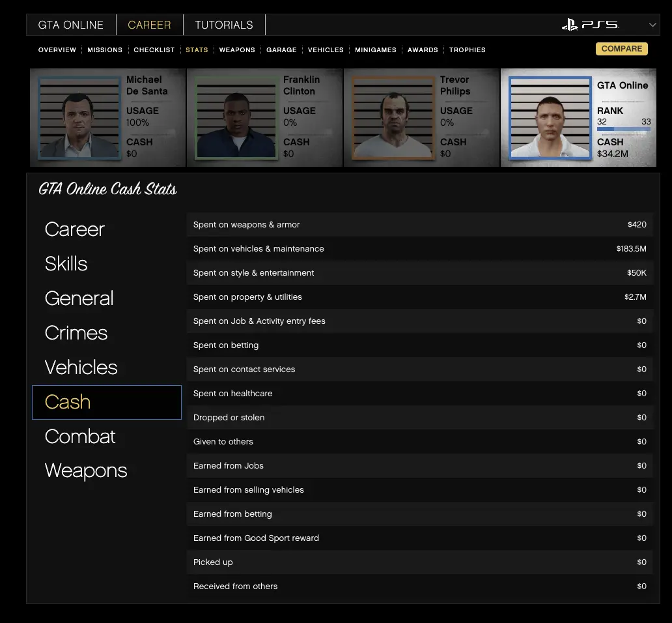Click the GTA Online rank progress bar
Image resolution: width=672 pixels, height=623 pixels.
[623, 129]
